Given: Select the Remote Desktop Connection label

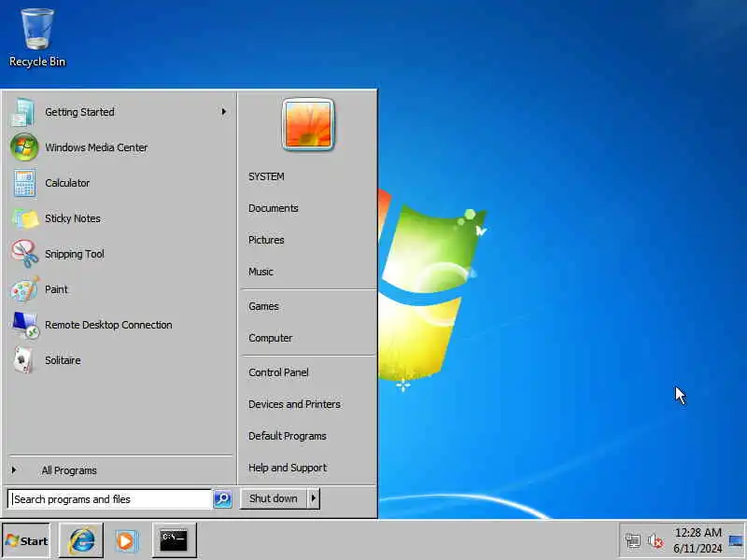Looking at the screenshot, I should pyautogui.click(x=108, y=325).
